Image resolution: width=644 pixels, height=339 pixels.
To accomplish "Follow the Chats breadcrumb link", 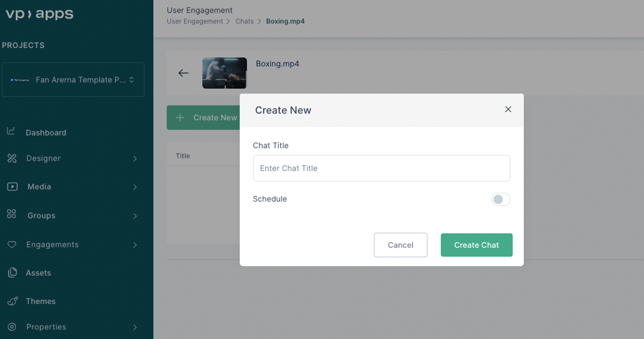I will [245, 21].
